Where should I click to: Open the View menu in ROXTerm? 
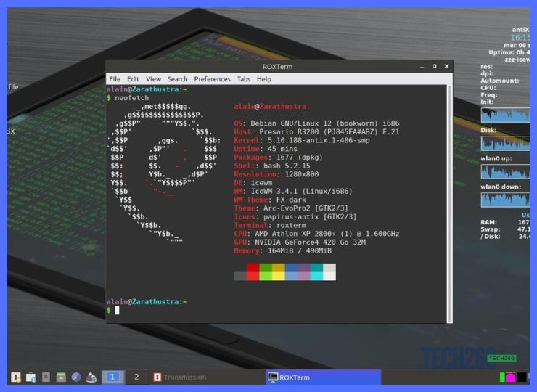[153, 79]
